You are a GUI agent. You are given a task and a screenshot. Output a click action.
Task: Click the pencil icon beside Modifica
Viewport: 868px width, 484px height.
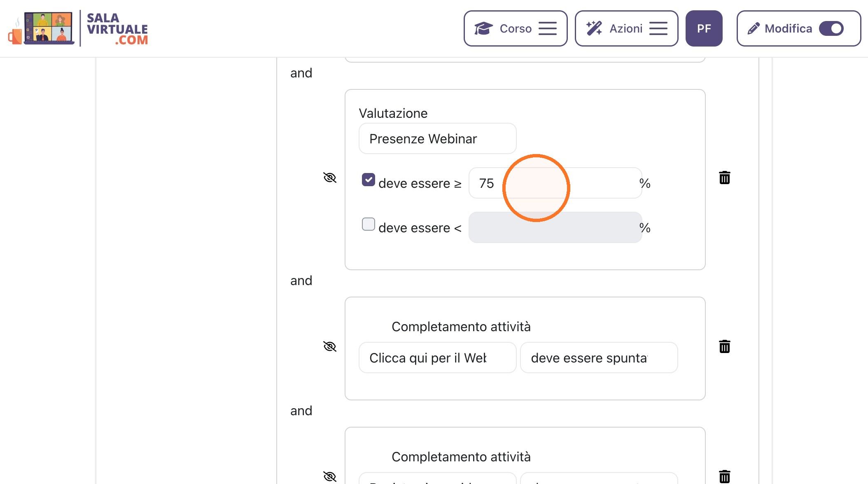pyautogui.click(x=754, y=28)
